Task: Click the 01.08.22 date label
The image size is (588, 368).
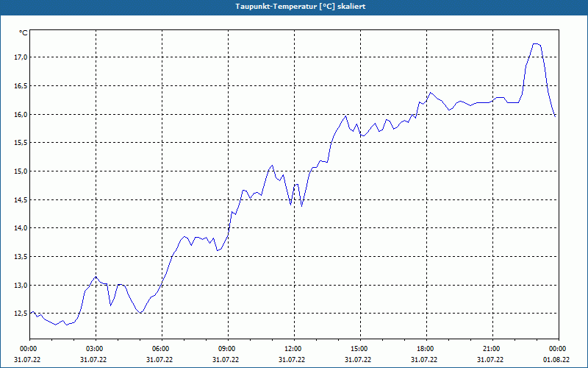Action: 556,360
